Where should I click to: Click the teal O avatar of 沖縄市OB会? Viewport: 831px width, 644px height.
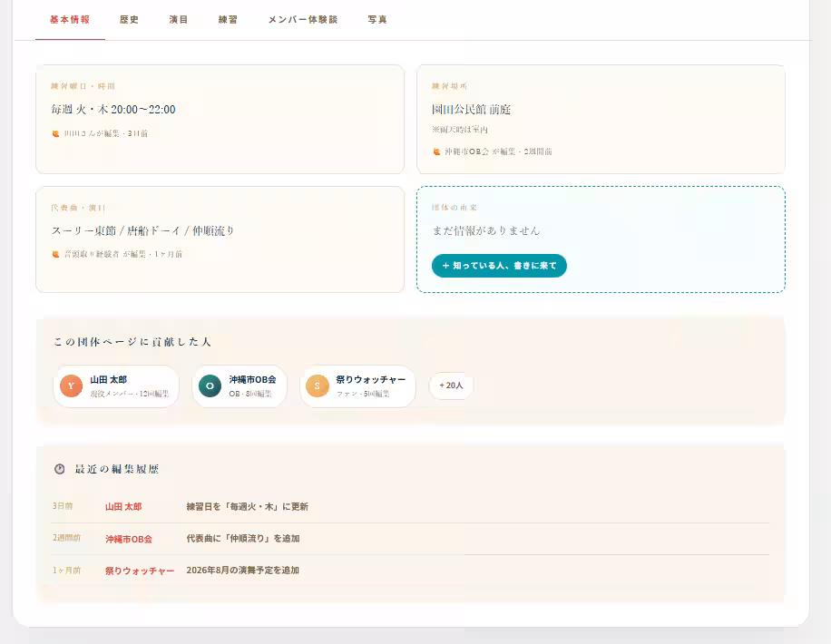(x=210, y=385)
